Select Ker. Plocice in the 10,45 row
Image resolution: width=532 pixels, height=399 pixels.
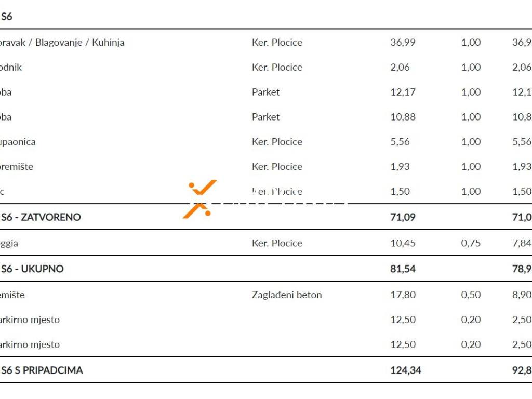[x=277, y=243]
